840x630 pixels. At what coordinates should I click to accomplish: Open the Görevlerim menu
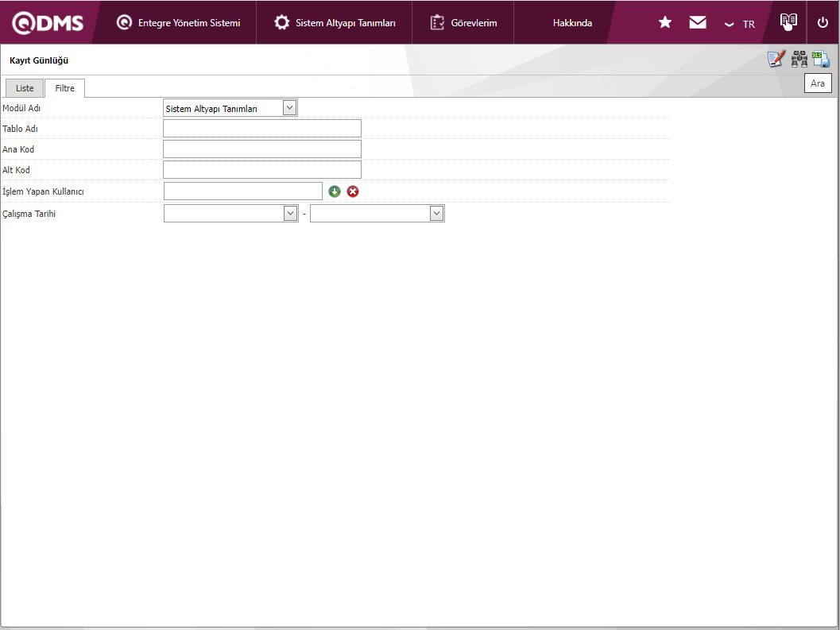[x=463, y=23]
